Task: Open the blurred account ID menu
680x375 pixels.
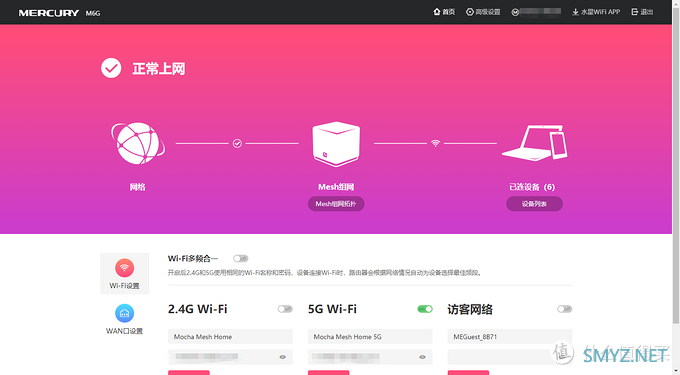Action: pos(536,12)
